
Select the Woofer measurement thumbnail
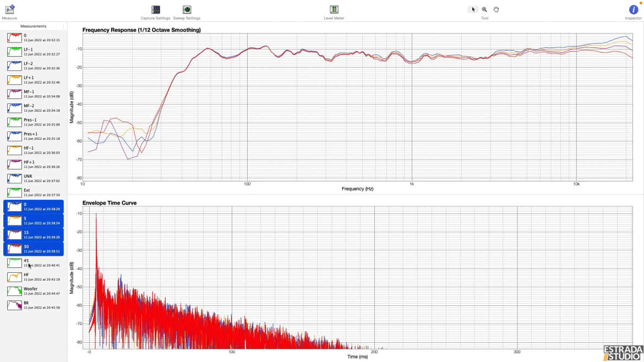14,291
